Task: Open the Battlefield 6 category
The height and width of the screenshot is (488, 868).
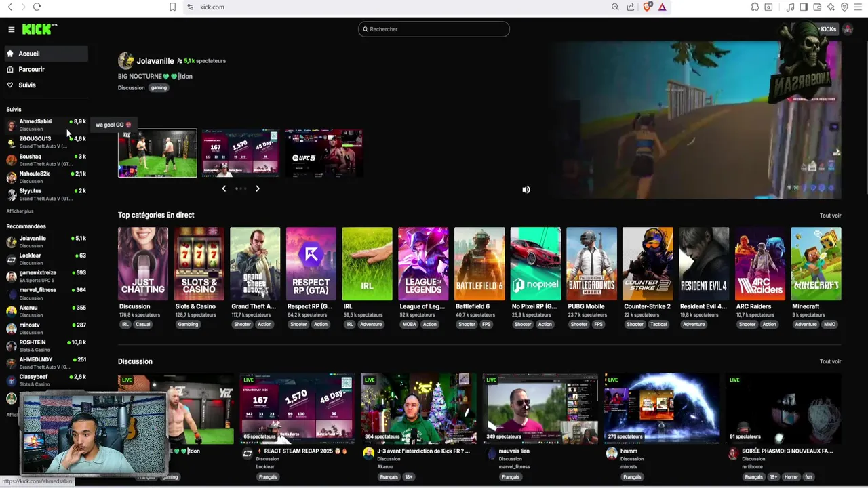Action: point(479,264)
